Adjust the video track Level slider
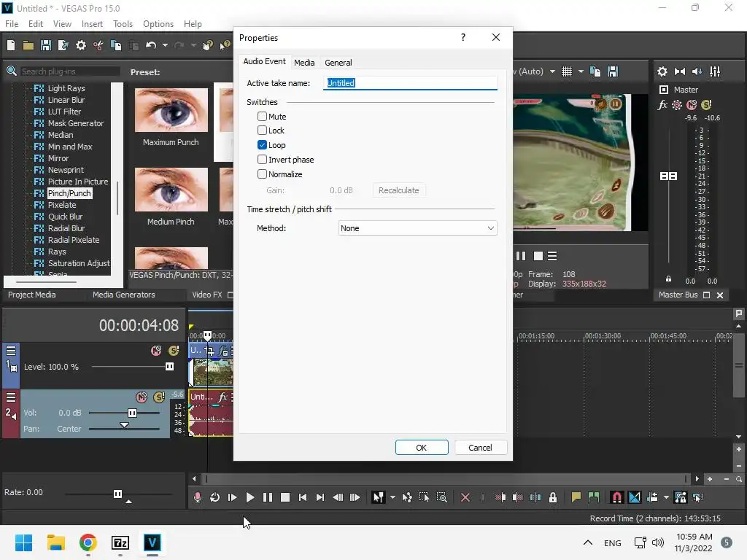 169,367
